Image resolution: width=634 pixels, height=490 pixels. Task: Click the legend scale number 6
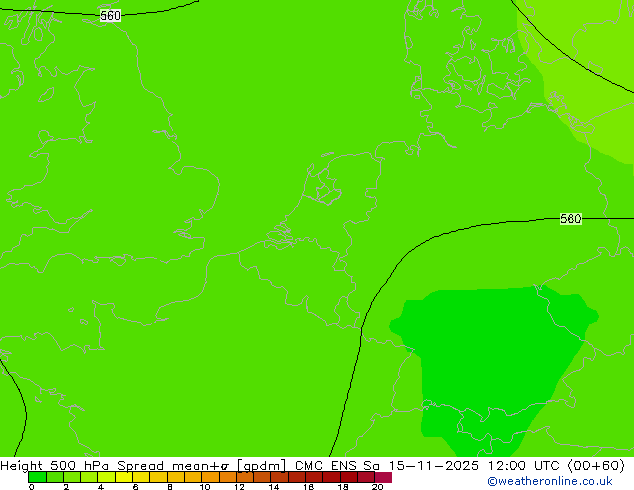click(x=135, y=487)
